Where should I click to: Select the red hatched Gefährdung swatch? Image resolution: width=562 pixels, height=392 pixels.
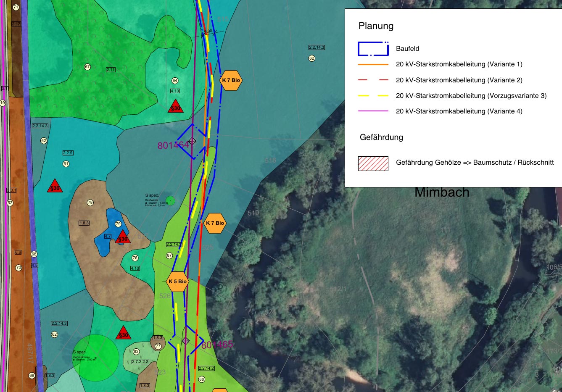click(x=373, y=163)
